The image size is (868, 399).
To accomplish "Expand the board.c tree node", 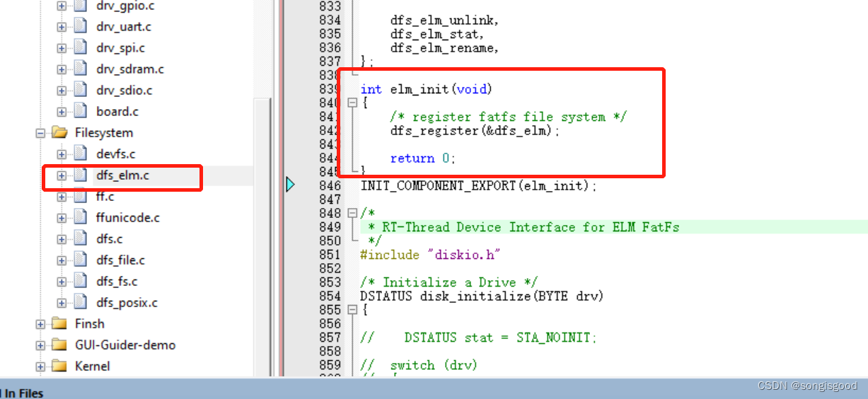I will (62, 112).
